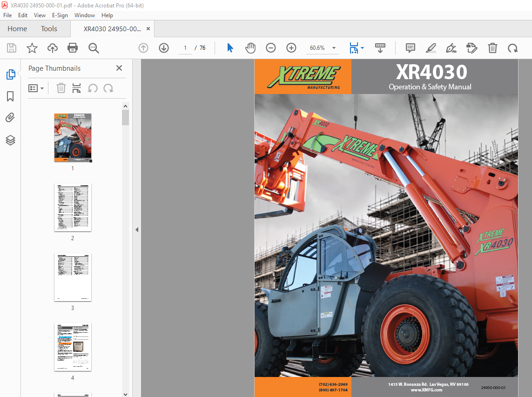Expand fit page options arrow

click(363, 48)
